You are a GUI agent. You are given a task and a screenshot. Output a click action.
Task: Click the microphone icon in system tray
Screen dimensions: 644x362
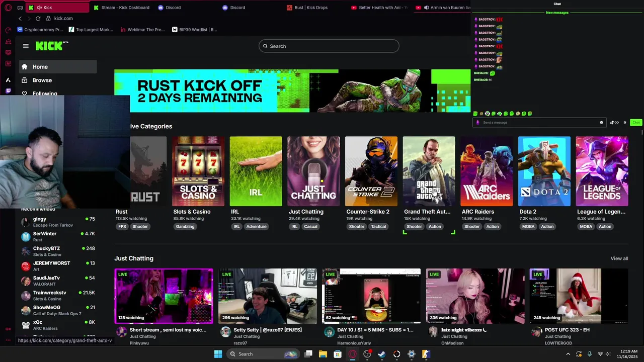pyautogui.click(x=589, y=354)
